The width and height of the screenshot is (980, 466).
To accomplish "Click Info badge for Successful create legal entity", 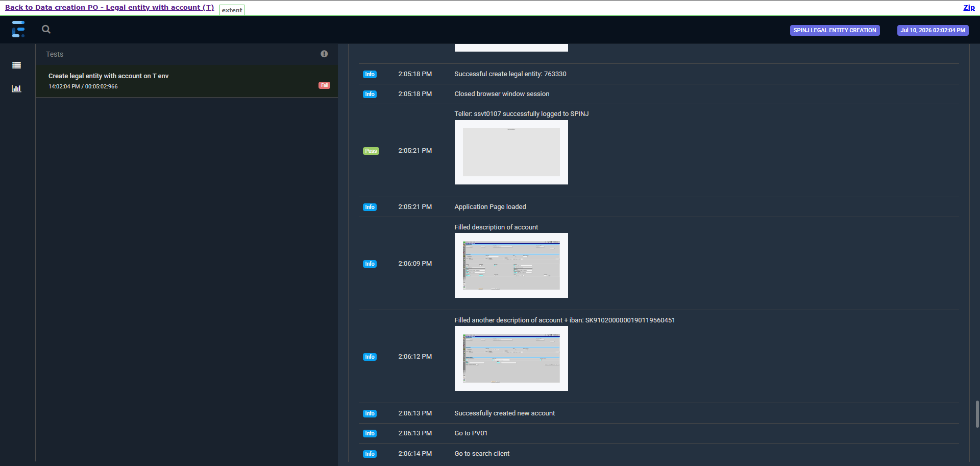I will coord(370,74).
